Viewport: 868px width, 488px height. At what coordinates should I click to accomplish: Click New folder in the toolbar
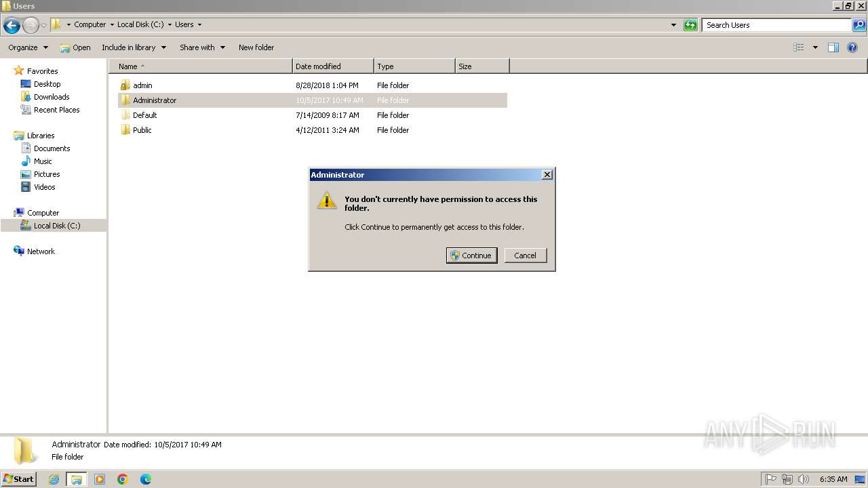tap(256, 47)
